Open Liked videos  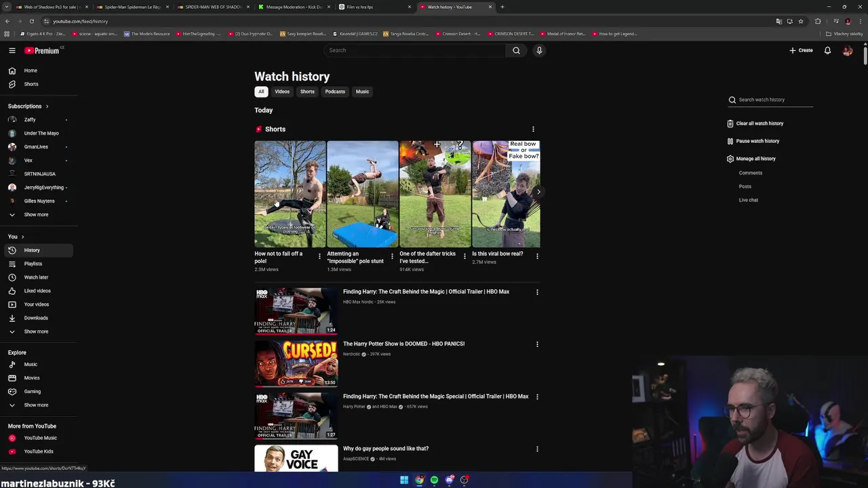click(x=37, y=291)
